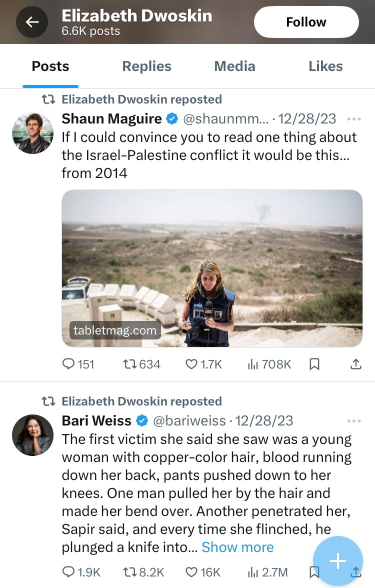Screen dimensions: 375x588
Task: Reply to Shaun Maguire's post
Action: coord(68,364)
